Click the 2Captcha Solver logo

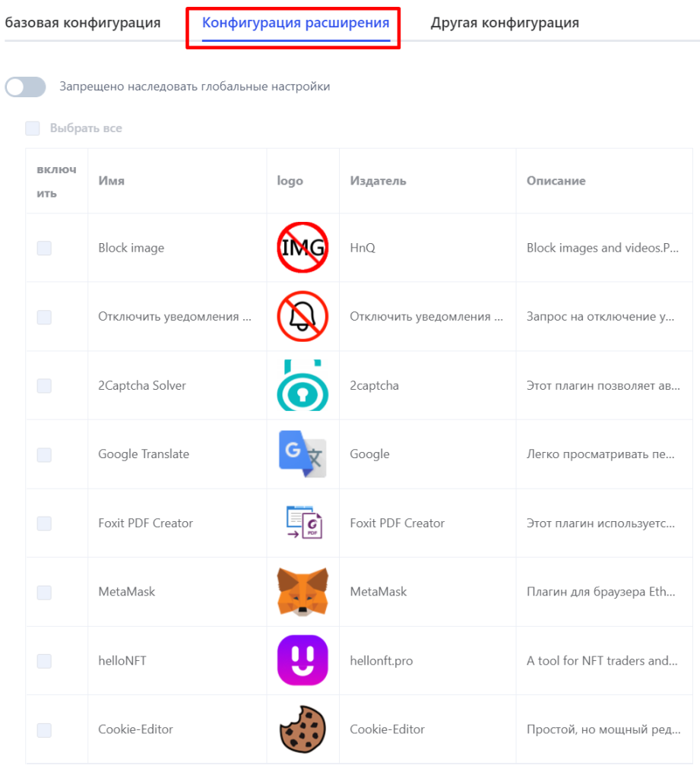click(302, 385)
